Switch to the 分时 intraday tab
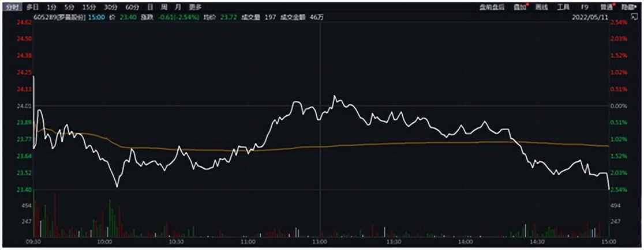 point(12,7)
